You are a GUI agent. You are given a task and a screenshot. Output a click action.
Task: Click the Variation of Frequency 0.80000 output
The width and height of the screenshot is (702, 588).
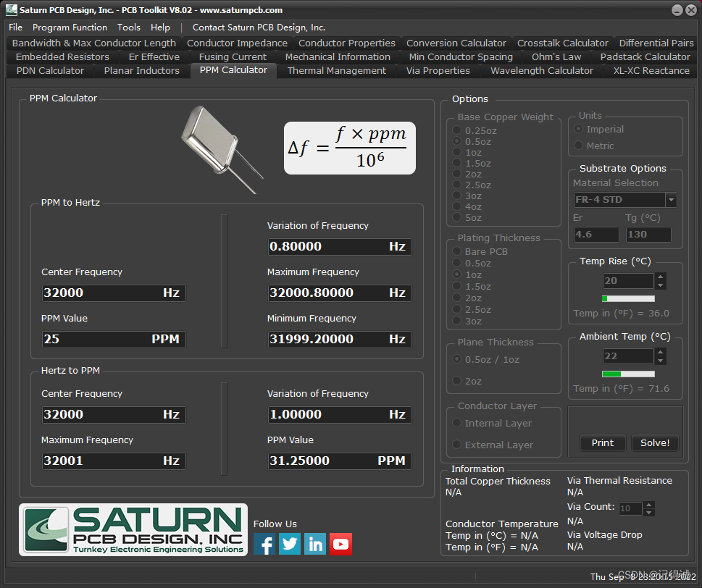(340, 246)
